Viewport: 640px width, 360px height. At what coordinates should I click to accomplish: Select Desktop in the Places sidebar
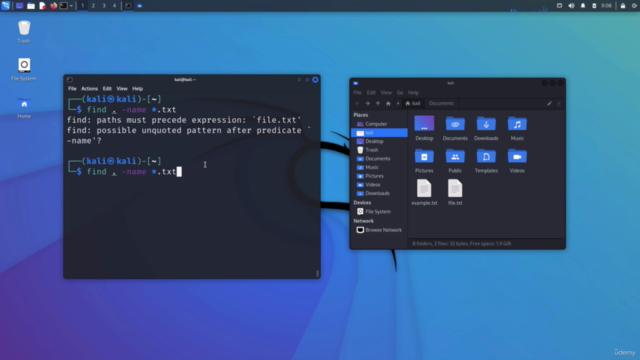pyautogui.click(x=379, y=141)
